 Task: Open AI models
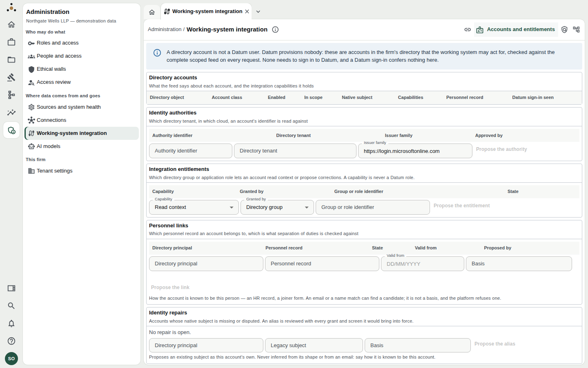[82, 146]
